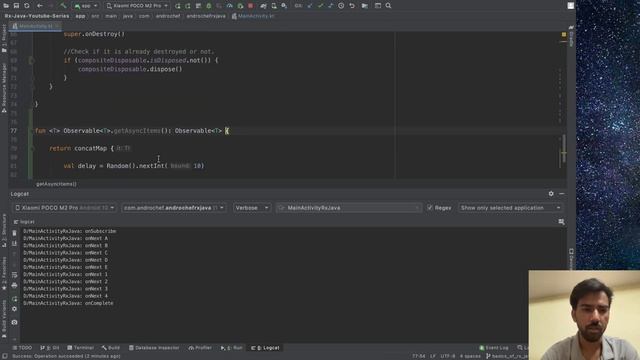This screenshot has width=640, height=360.
Task: Click the VCS commit checkmark icon
Action: [320, 6]
